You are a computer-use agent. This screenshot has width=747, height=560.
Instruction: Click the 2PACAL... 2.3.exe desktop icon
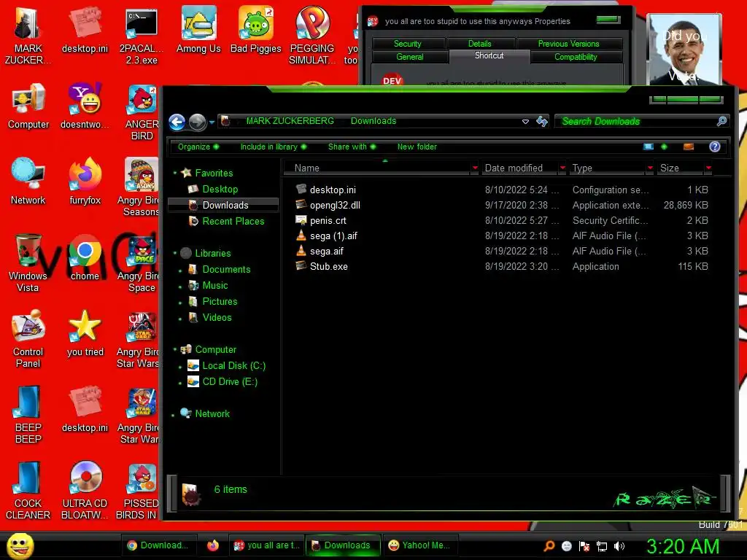click(x=142, y=35)
